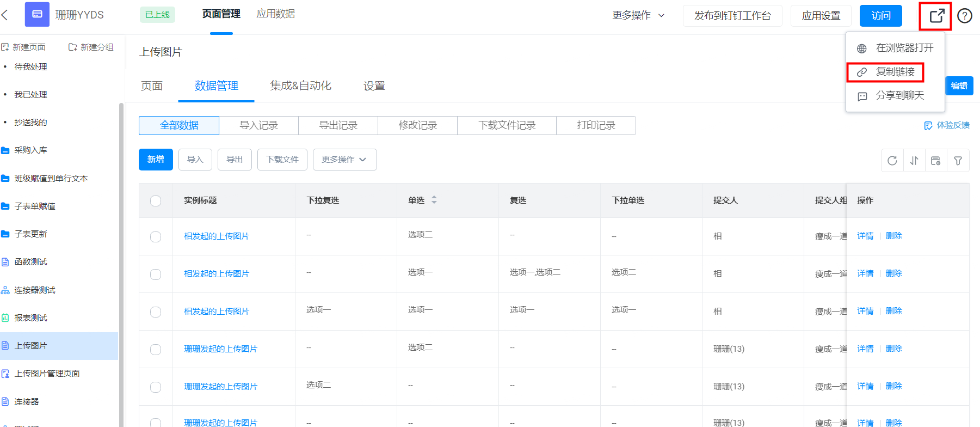Click the 珊珊YYDS app logo icon
Image resolution: width=980 pixels, height=427 pixels.
[x=37, y=15]
